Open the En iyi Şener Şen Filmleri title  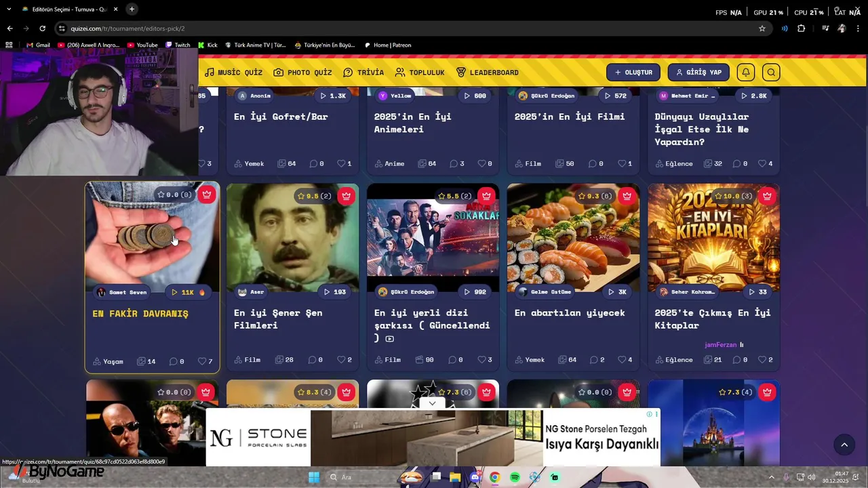click(x=278, y=319)
